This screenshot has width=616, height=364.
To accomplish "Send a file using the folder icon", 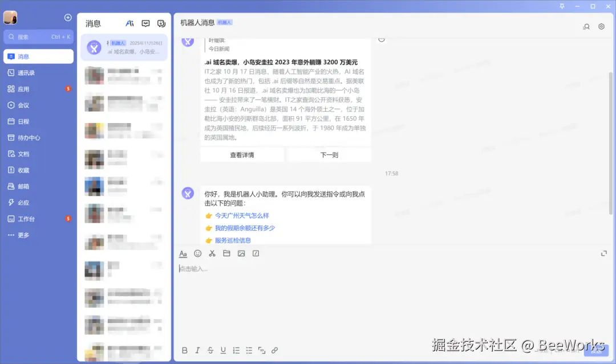I will click(x=226, y=253).
